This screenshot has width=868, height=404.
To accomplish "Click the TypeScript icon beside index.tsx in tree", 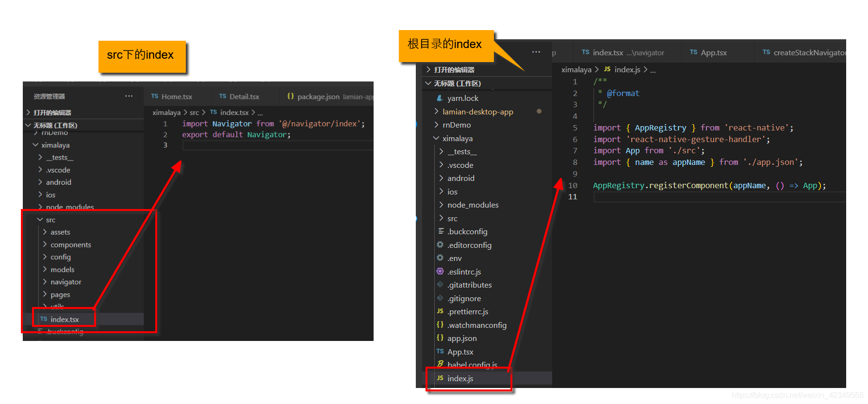I will (44, 319).
